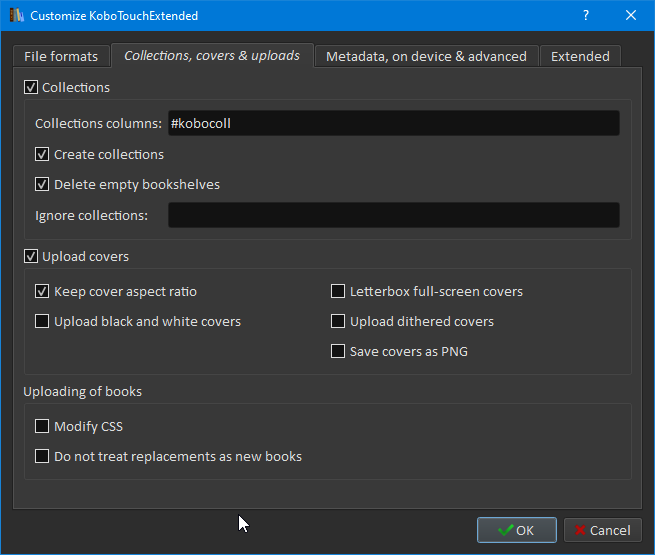Close the Customize KoboTouchExtended dialog
This screenshot has height=555, width=655.
click(631, 15)
